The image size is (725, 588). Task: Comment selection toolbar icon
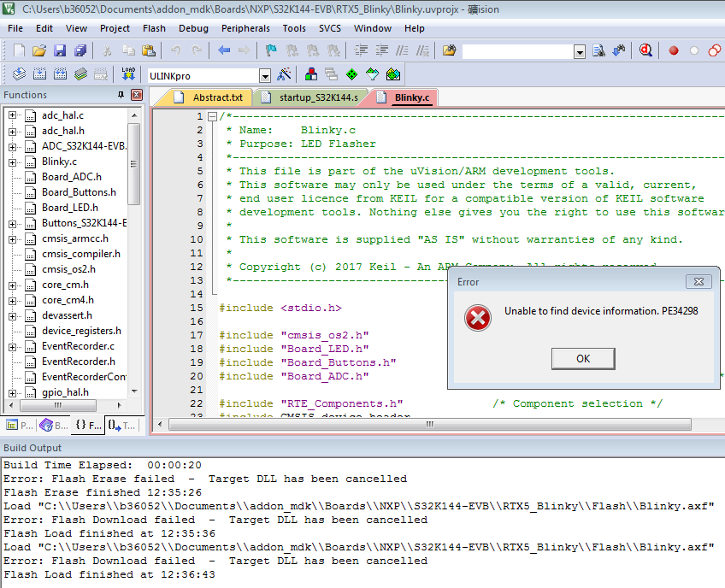[402, 50]
